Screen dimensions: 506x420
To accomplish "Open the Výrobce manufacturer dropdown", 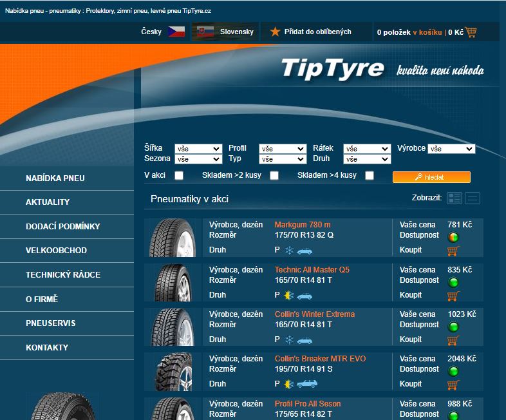I will coord(451,149).
